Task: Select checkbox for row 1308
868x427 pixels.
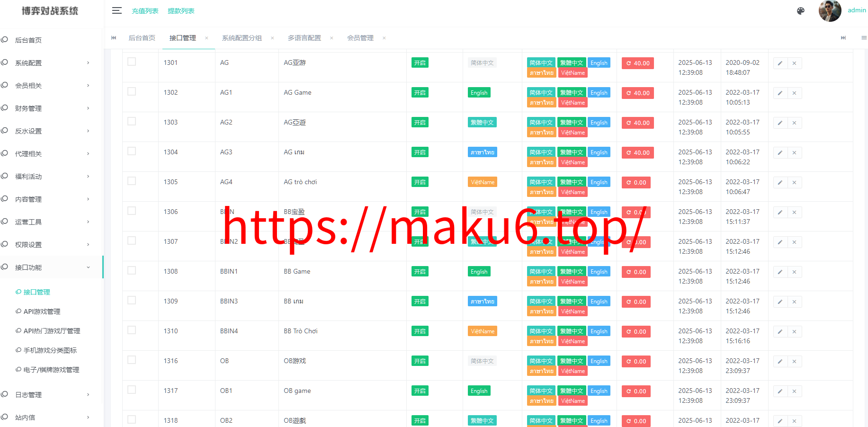Action: [x=132, y=270]
